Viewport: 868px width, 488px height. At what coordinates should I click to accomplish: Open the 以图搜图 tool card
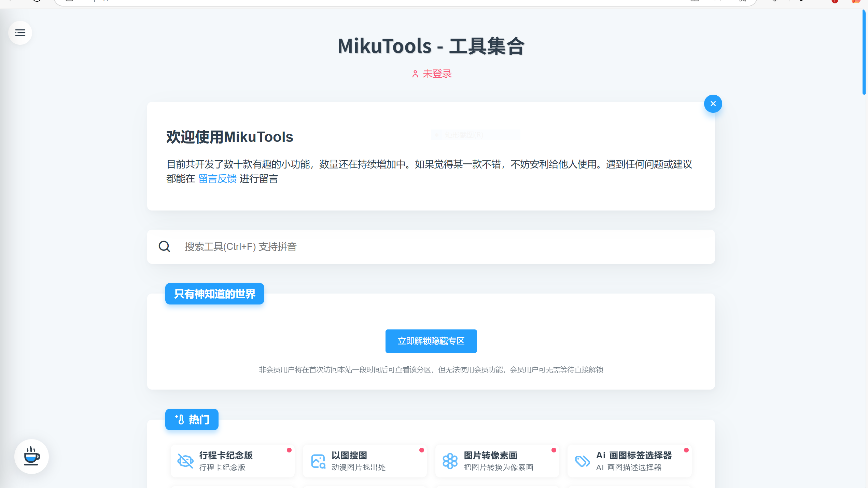click(365, 461)
